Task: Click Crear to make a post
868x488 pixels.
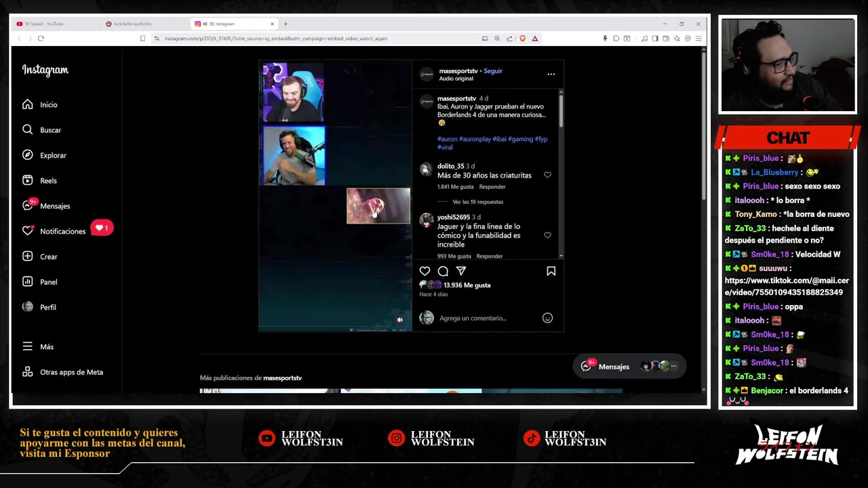Action: [x=39, y=256]
